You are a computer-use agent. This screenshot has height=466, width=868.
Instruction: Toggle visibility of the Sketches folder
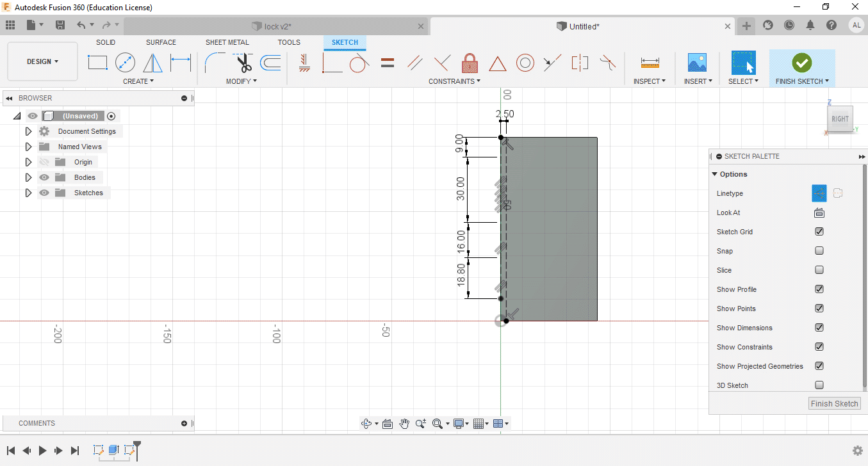pyautogui.click(x=44, y=193)
